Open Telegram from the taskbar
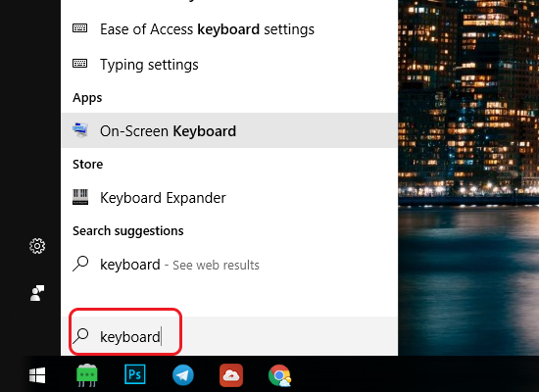 183,374
